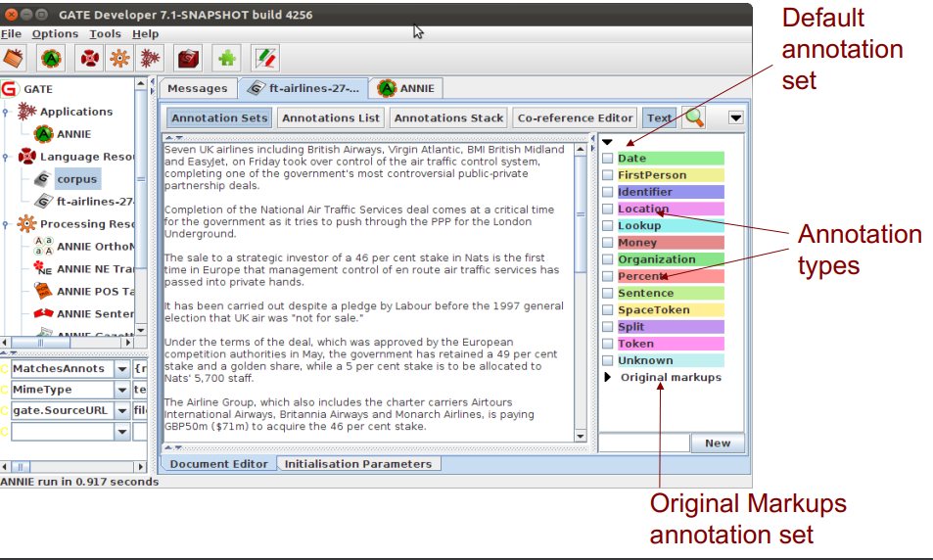Show the Annotations Stack view
Viewport: 933px width, 560px height.
(x=448, y=117)
